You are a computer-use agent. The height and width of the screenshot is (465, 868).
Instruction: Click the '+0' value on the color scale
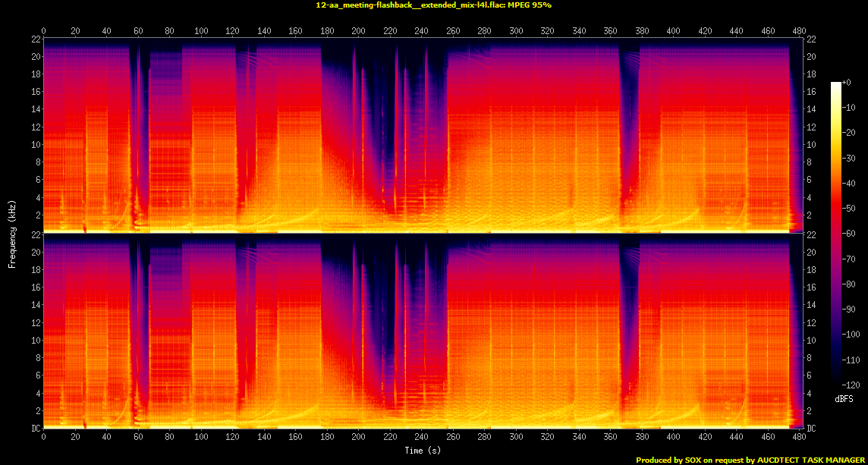click(847, 82)
